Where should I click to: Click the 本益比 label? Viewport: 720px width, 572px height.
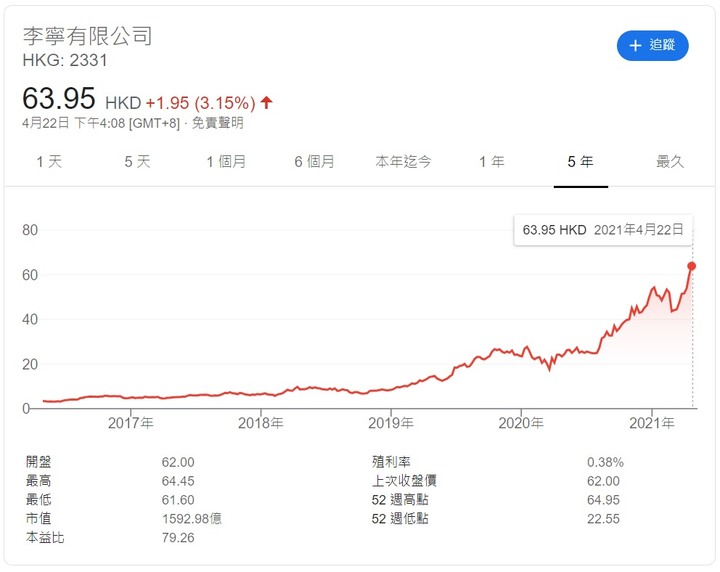[45, 537]
